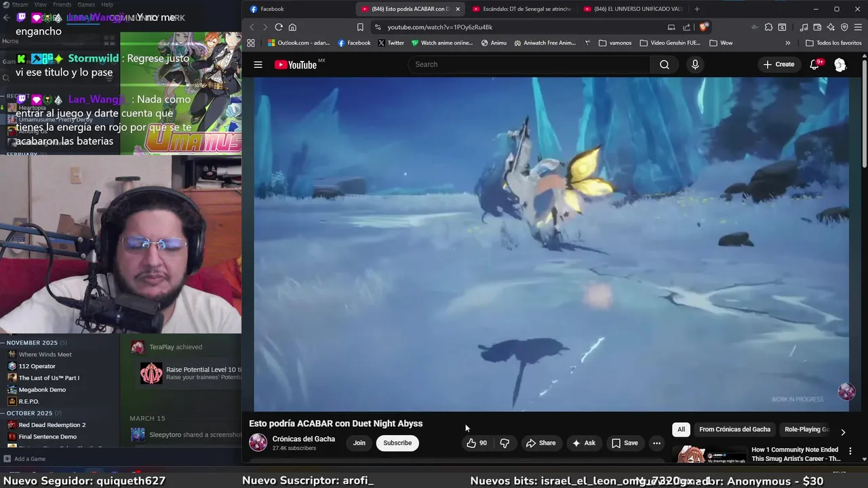The width and height of the screenshot is (868, 488).
Task: Click the Add a Game plus icon in Steam
Action: 7,459
